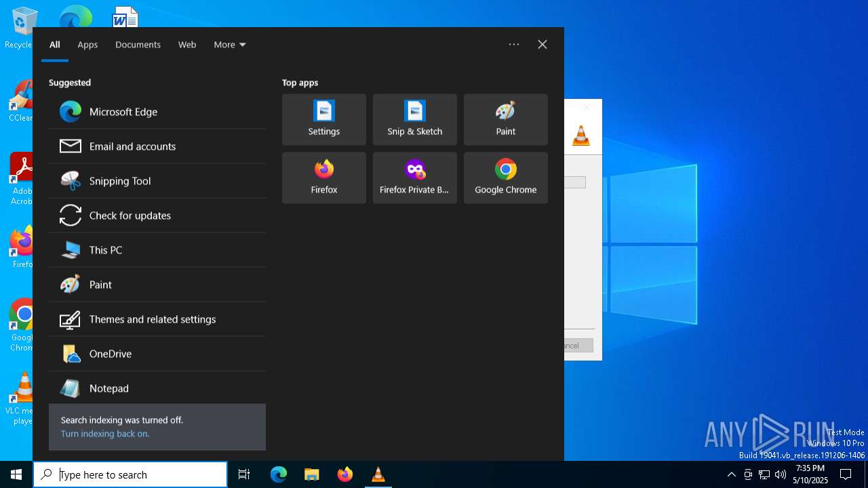Open the Windows Start menu

[16, 474]
